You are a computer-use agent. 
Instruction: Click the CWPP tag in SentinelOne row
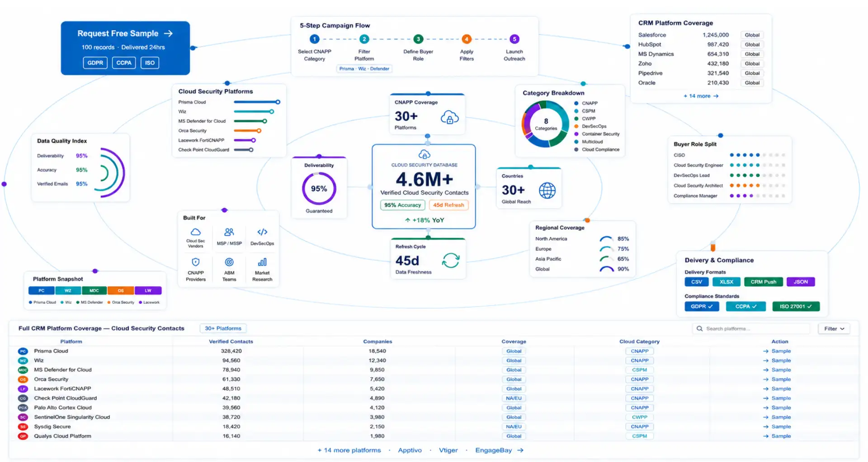639,417
